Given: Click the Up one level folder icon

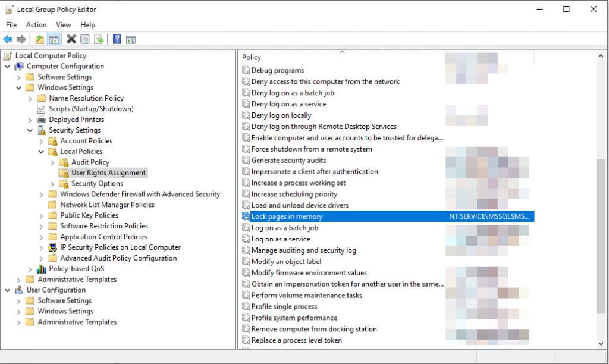Looking at the screenshot, I should (39, 39).
